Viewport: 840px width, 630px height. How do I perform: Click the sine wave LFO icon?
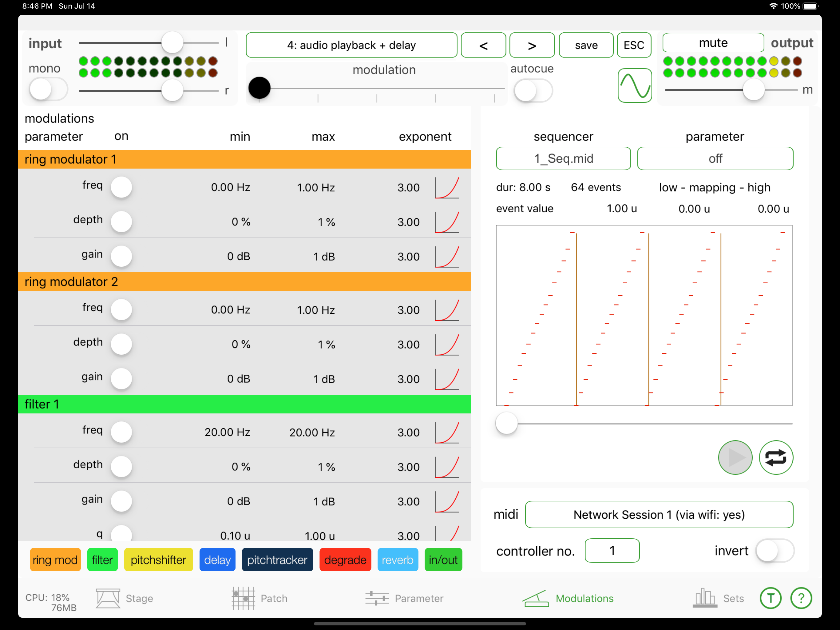click(x=634, y=86)
